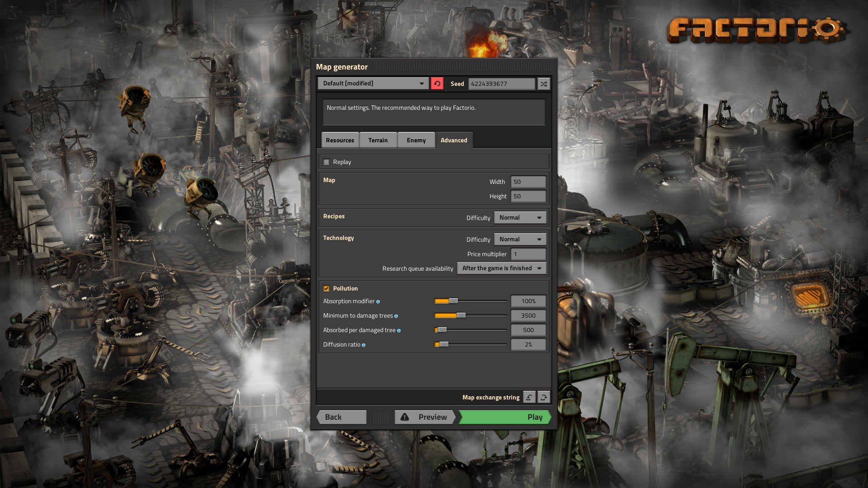Image resolution: width=868 pixels, height=488 pixels.
Task: Click the info icon beside Diffusion ratio
Action: pos(364,345)
